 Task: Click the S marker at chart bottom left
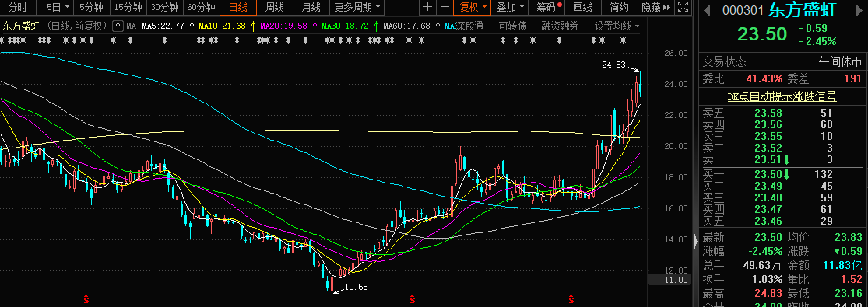86,299
